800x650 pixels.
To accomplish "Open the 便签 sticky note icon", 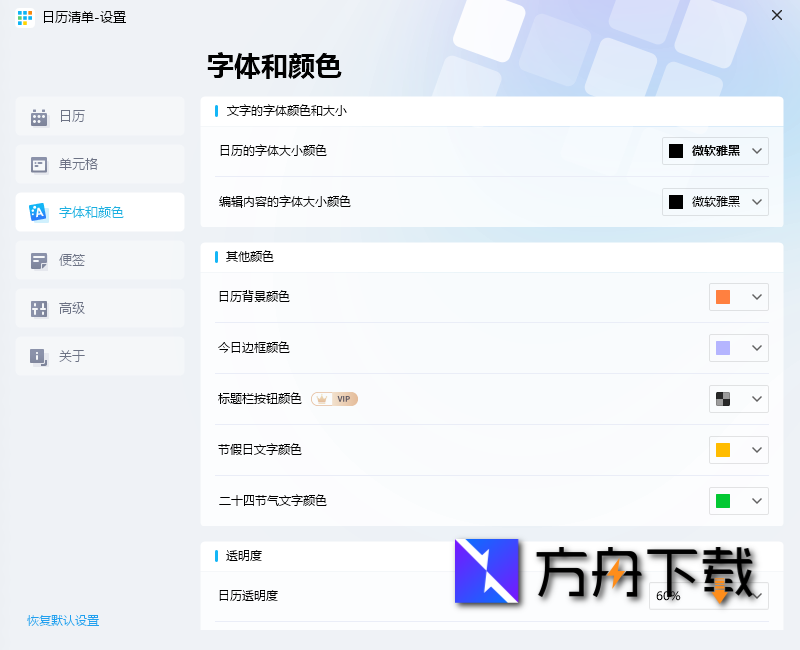I will tap(39, 260).
